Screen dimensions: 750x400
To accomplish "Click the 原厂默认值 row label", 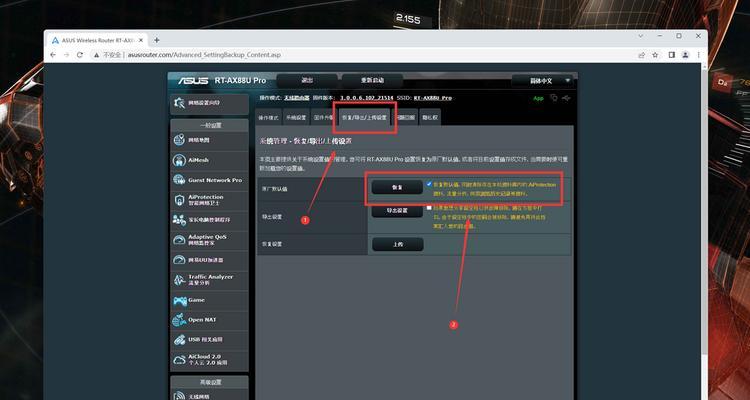I will coord(275,189).
